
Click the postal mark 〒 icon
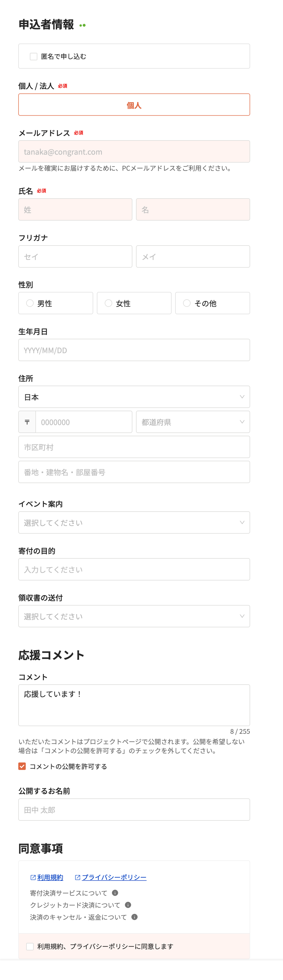click(x=27, y=422)
